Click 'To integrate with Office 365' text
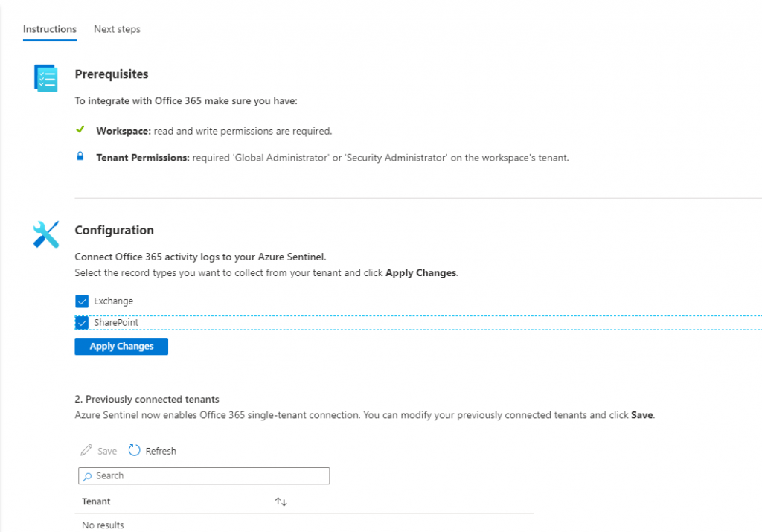This screenshot has height=532, width=762. tap(186, 101)
